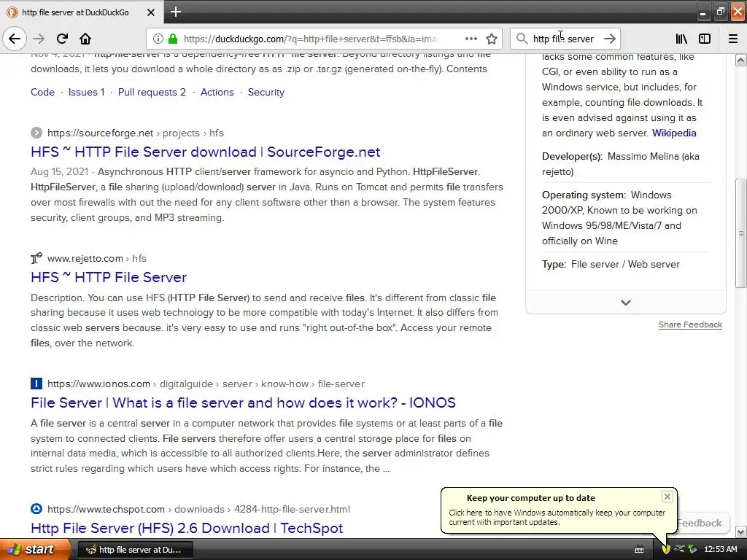The image size is (747, 560).
Task: Click the green padlock security icon
Action: 173,39
